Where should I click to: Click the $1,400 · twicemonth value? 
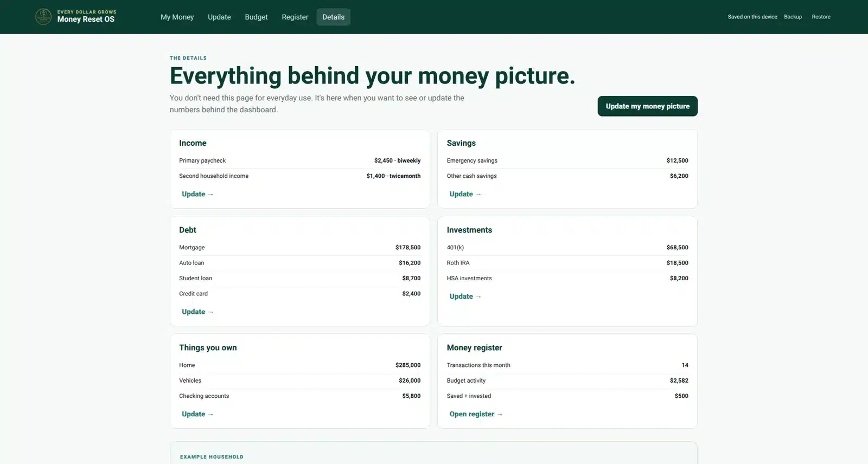tap(393, 176)
